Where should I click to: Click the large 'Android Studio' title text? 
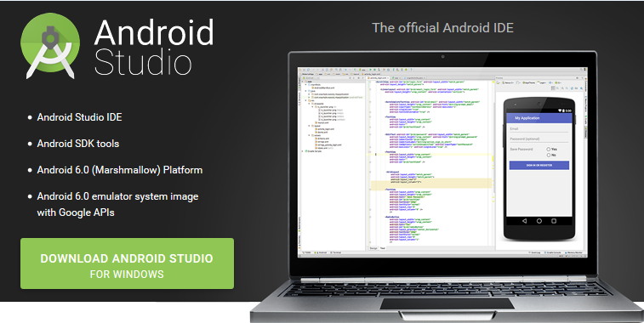(x=154, y=47)
